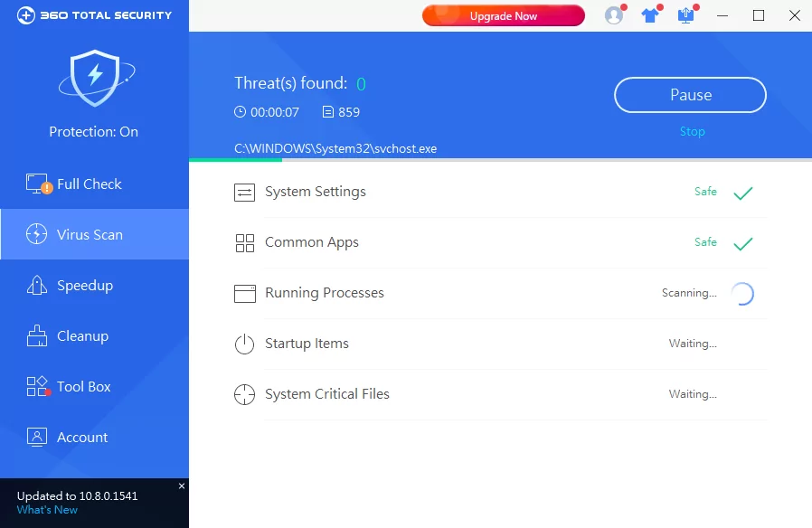Click the System Critical Files label
Viewport: 812px width, 528px height.
[326, 394]
